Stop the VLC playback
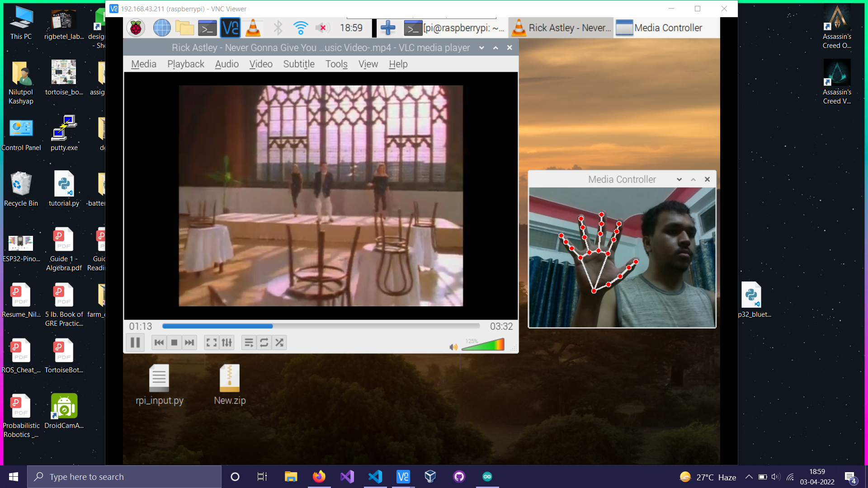This screenshot has width=868, height=488. [x=174, y=343]
